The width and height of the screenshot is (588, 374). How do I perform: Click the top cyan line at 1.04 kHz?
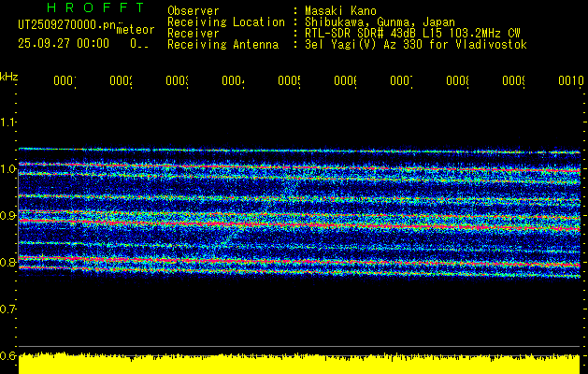[x=299, y=151]
